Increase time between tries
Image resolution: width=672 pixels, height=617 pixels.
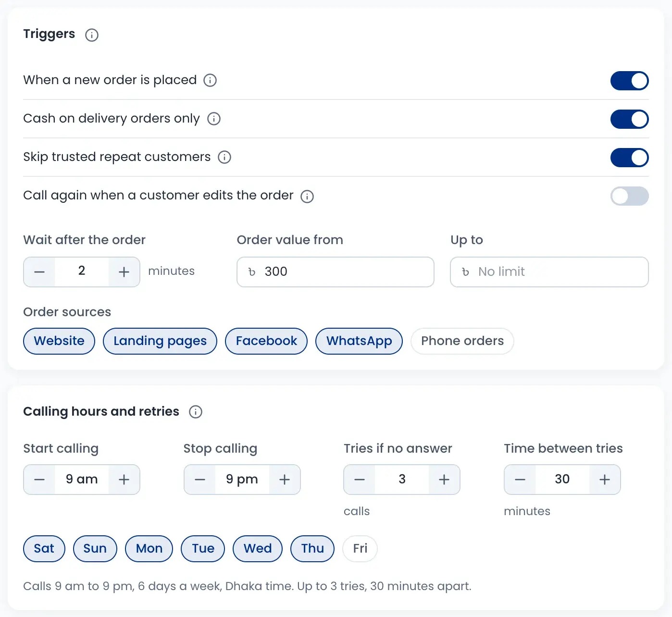[x=605, y=480]
